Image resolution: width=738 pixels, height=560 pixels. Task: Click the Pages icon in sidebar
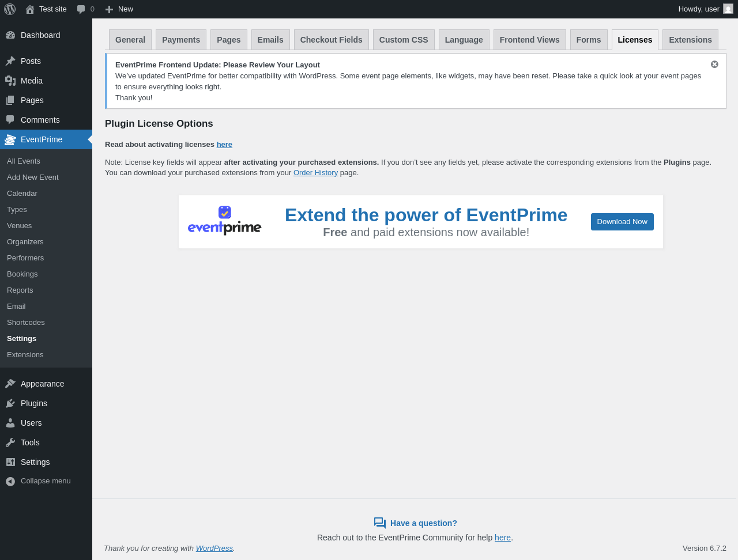click(10, 100)
